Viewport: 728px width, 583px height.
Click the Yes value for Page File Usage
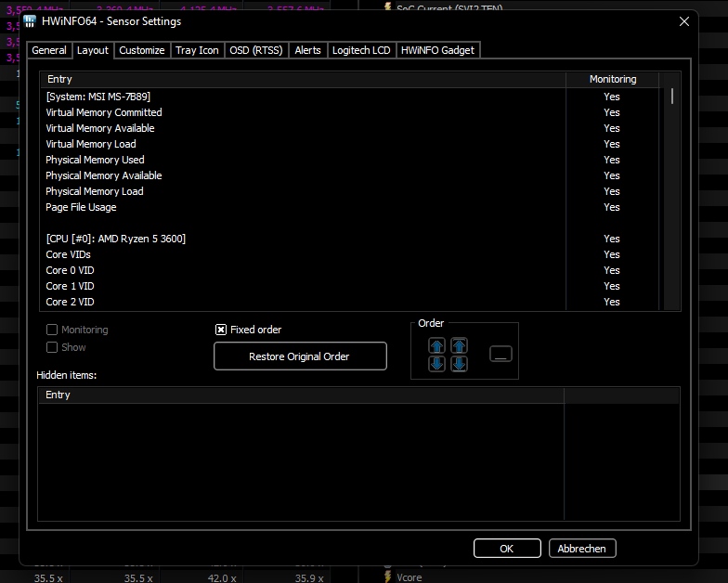pos(611,207)
